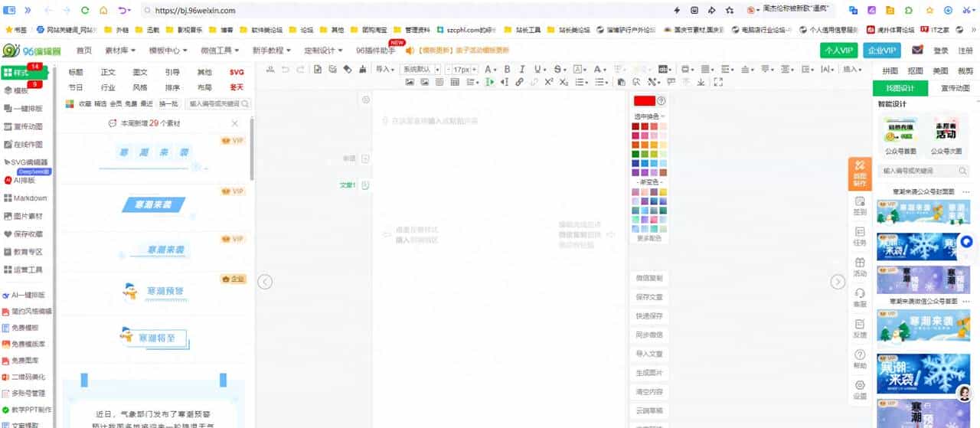Click the insert table icon
Viewport: 980px width, 428px height.
tap(455, 82)
